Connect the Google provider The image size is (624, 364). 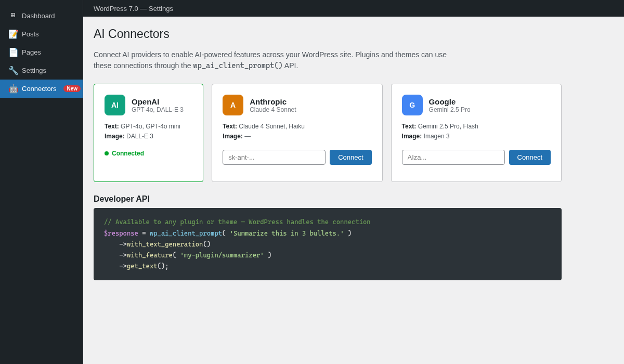tap(530, 157)
